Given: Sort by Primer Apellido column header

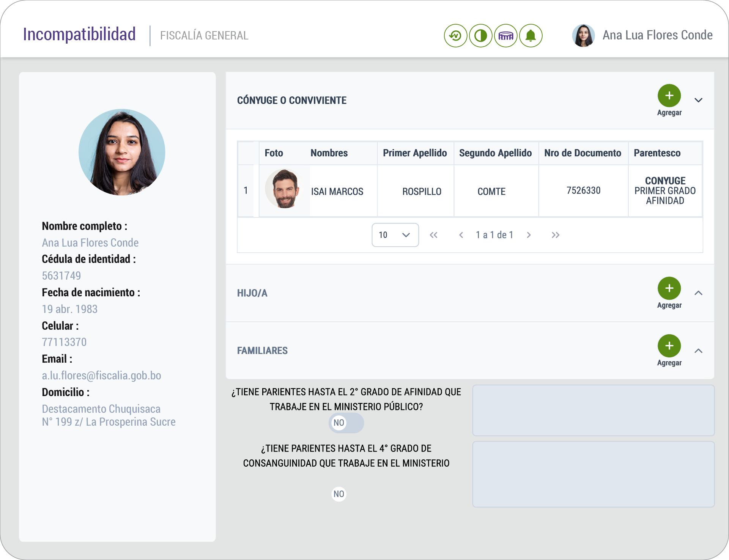Looking at the screenshot, I should click(x=415, y=153).
